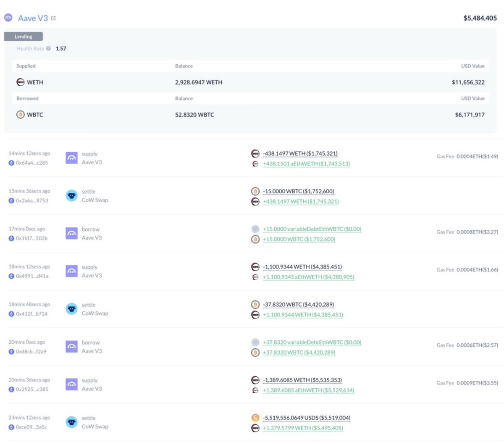504x445 pixels.
Task: Open transaction hash 0x2925...c385
Action: click(x=32, y=389)
